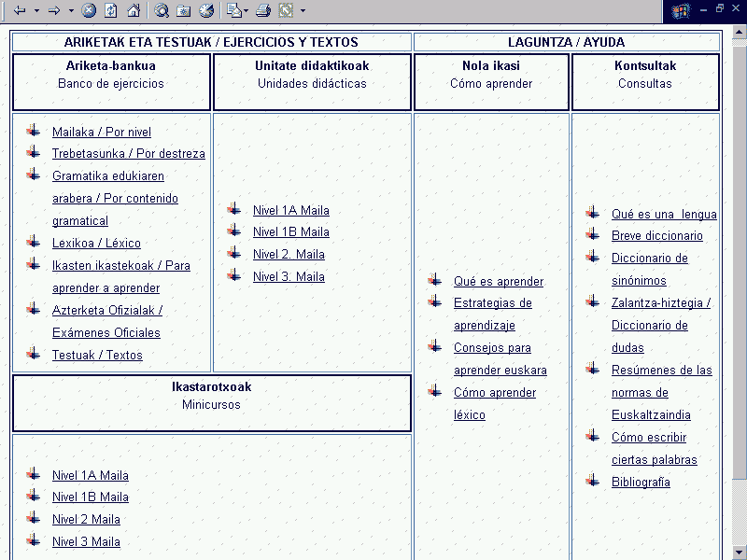
Task: Click the Ariketa-bankua header cell
Action: tap(111, 82)
